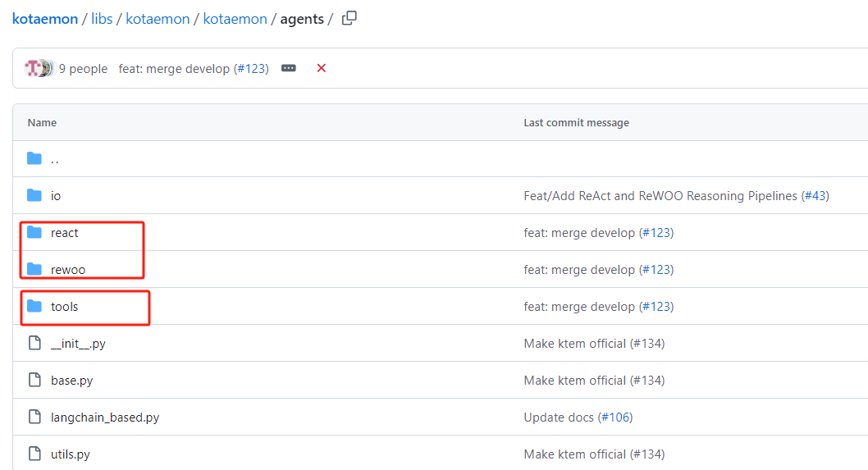Select the langchain_based.py file icon

pyautogui.click(x=34, y=417)
